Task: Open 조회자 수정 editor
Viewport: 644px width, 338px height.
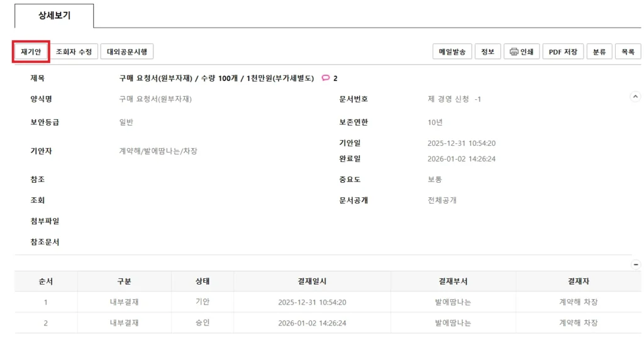Action: click(74, 52)
